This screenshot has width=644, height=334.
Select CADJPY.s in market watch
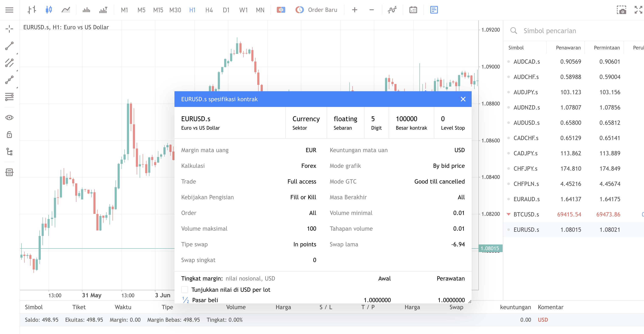(x=526, y=153)
